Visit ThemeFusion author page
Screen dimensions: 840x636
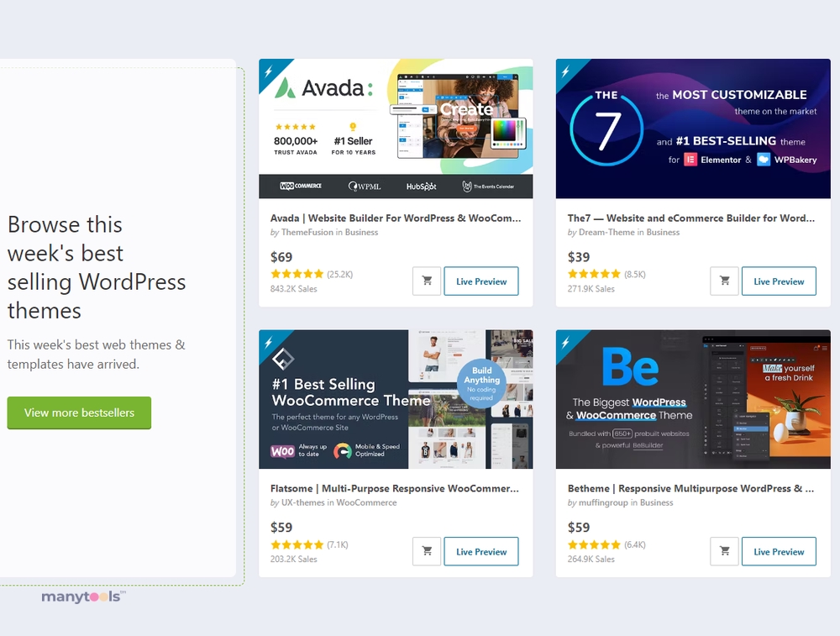tap(307, 232)
